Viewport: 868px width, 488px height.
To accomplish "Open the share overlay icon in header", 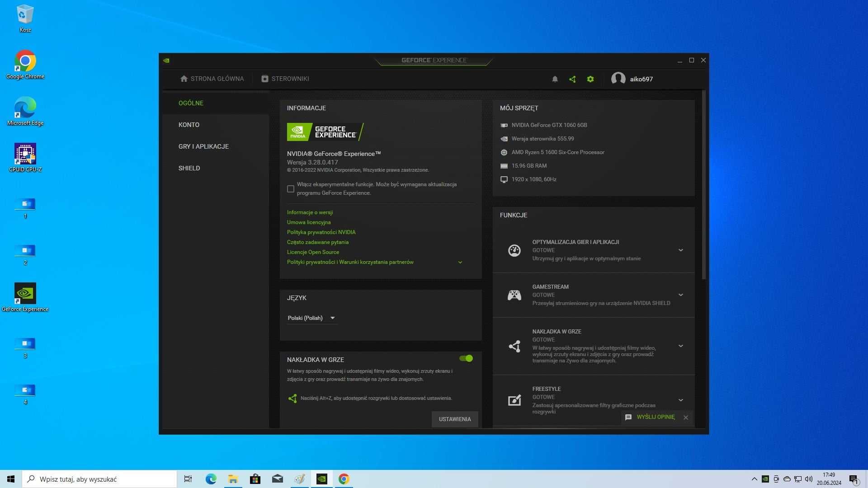I will [572, 79].
